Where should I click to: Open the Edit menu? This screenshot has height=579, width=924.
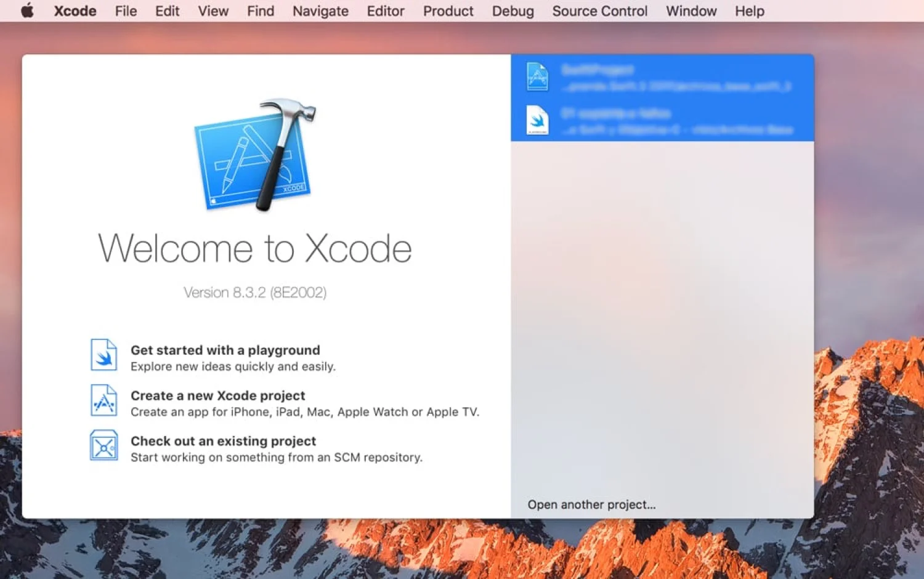pyautogui.click(x=167, y=11)
